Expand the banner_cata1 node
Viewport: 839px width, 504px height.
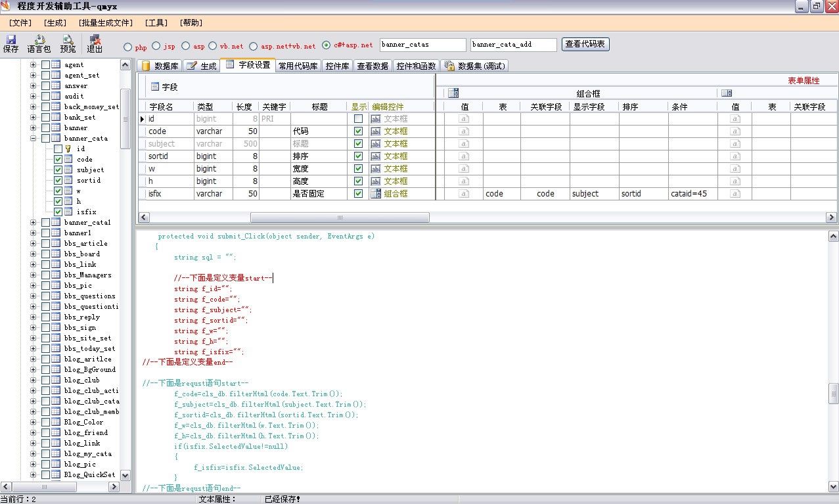pos(34,222)
